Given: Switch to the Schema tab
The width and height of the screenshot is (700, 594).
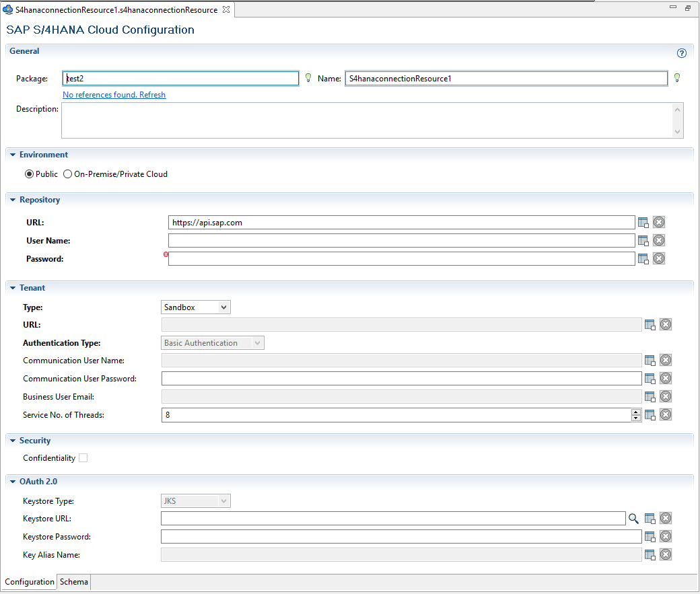Looking at the screenshot, I should (x=74, y=582).
